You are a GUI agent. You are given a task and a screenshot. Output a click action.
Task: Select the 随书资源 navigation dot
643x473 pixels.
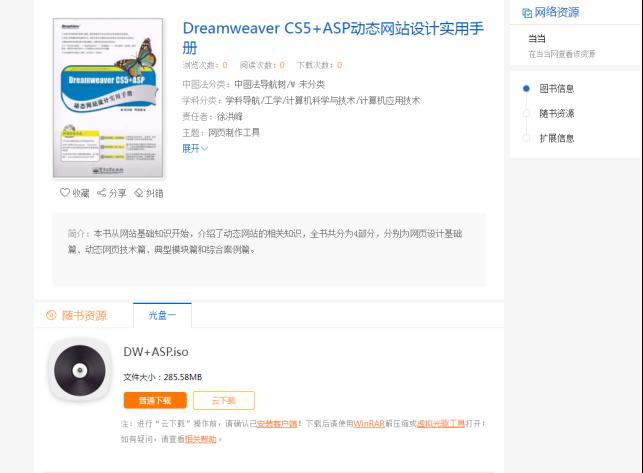point(526,113)
